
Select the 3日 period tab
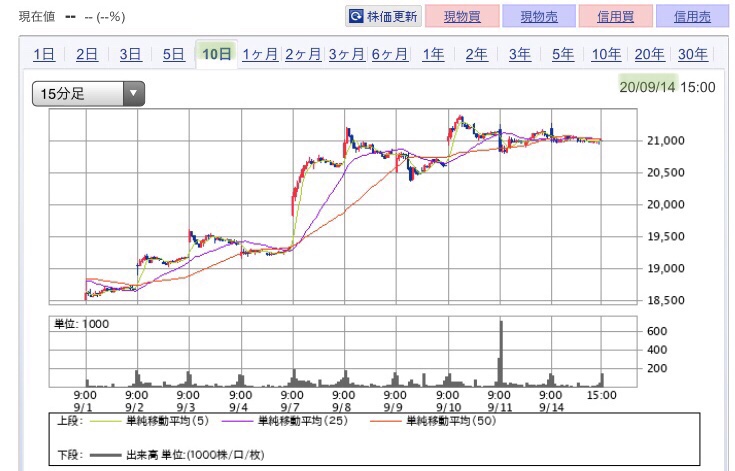[x=130, y=54]
